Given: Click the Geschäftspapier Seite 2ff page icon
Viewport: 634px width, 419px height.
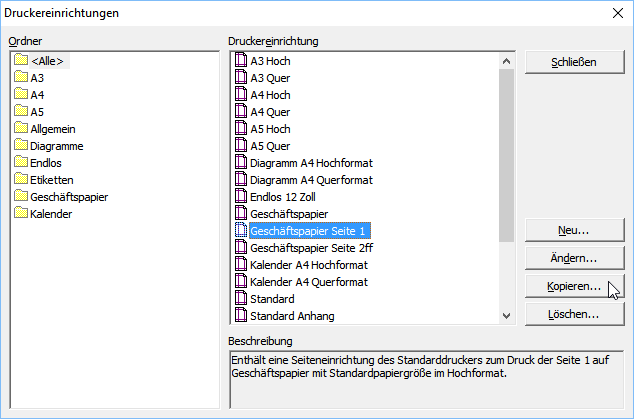Looking at the screenshot, I should pyautogui.click(x=241, y=247).
